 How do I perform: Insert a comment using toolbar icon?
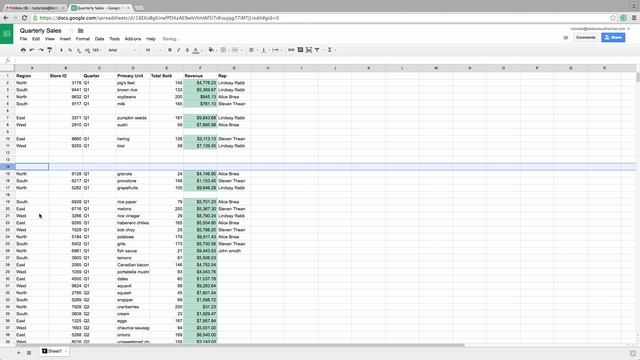[300, 50]
